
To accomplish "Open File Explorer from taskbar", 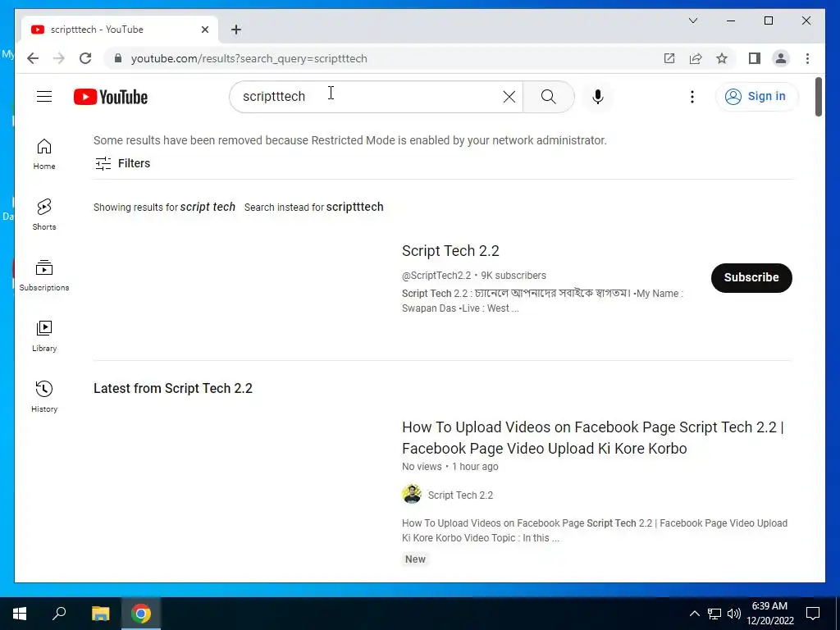I will (100, 614).
